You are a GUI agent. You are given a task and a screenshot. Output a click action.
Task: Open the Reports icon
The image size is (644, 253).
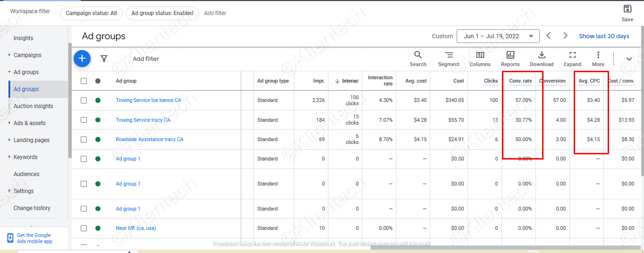click(x=510, y=59)
